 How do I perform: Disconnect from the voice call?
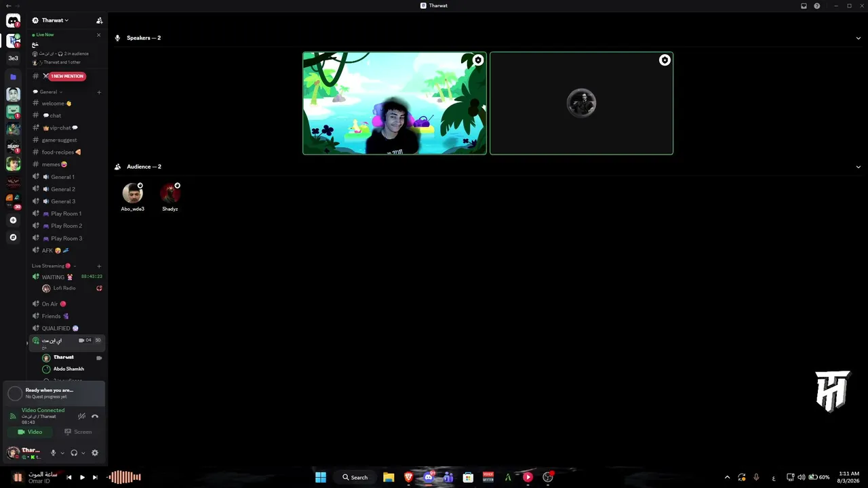point(95,416)
